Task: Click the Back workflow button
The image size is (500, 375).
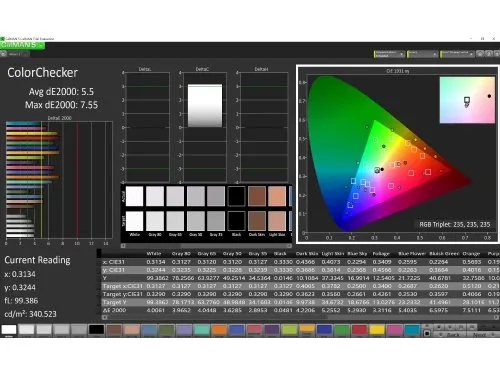Action: pos(449,334)
